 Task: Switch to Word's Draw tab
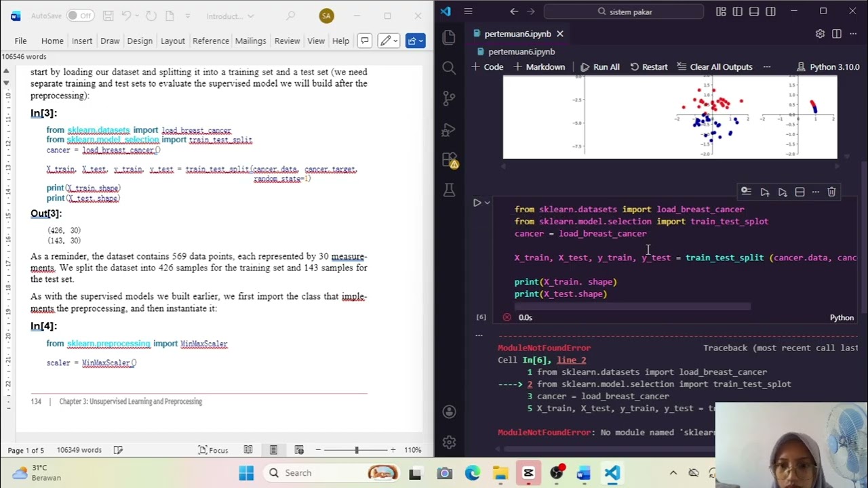110,41
